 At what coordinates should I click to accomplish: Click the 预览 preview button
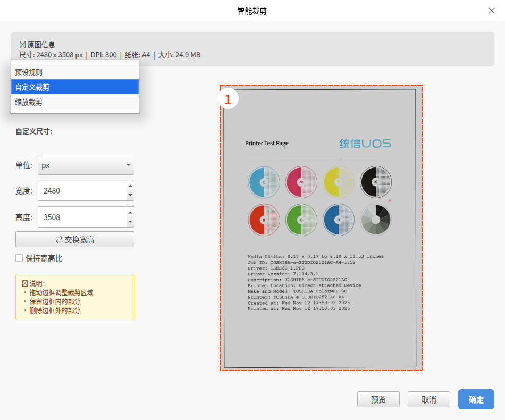[378, 399]
